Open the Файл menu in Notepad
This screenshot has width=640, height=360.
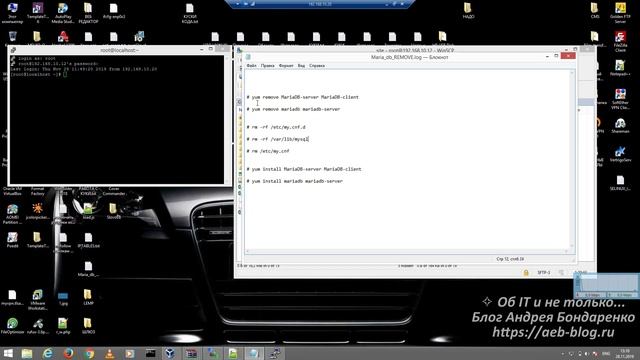[251, 65]
